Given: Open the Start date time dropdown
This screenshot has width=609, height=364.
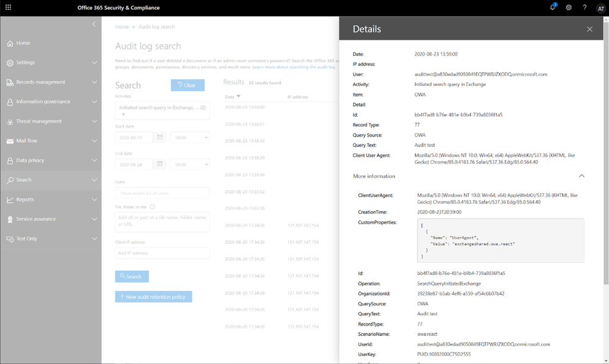Looking at the screenshot, I should click(190, 138).
